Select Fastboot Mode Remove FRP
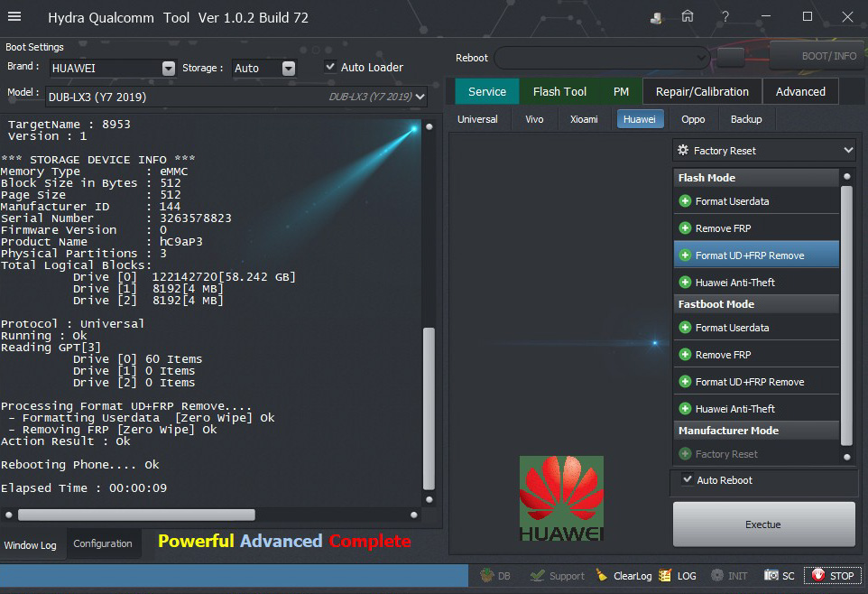The image size is (868, 594). pos(756,355)
